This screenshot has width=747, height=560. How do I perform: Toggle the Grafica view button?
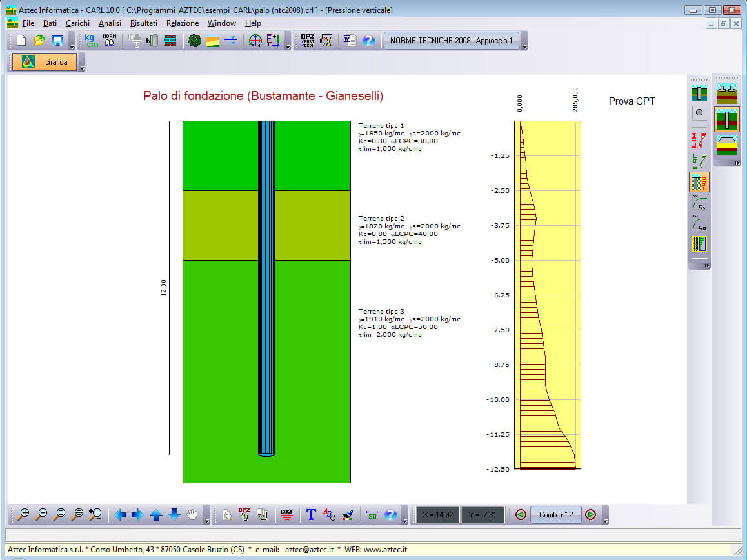point(45,62)
